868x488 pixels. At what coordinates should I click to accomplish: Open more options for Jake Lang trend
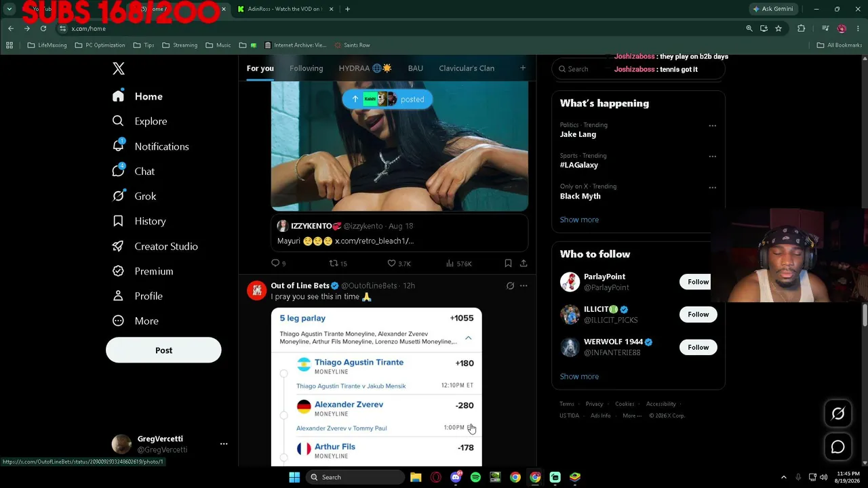(712, 125)
